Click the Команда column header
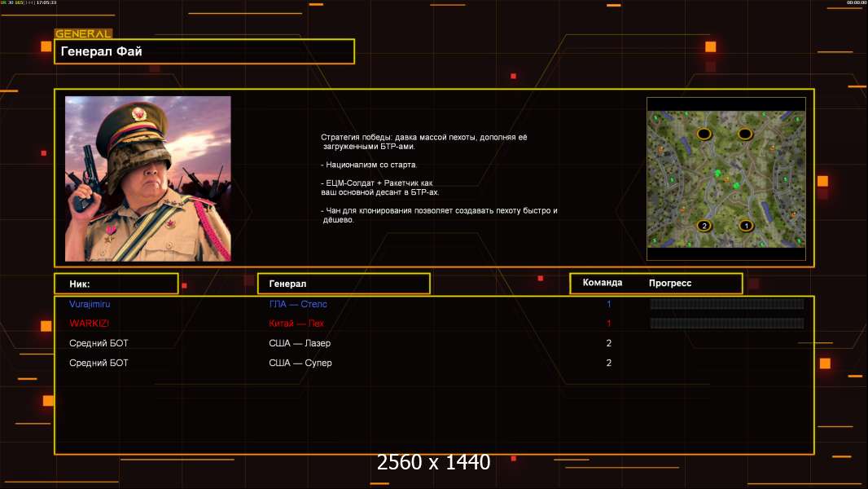 click(x=603, y=283)
